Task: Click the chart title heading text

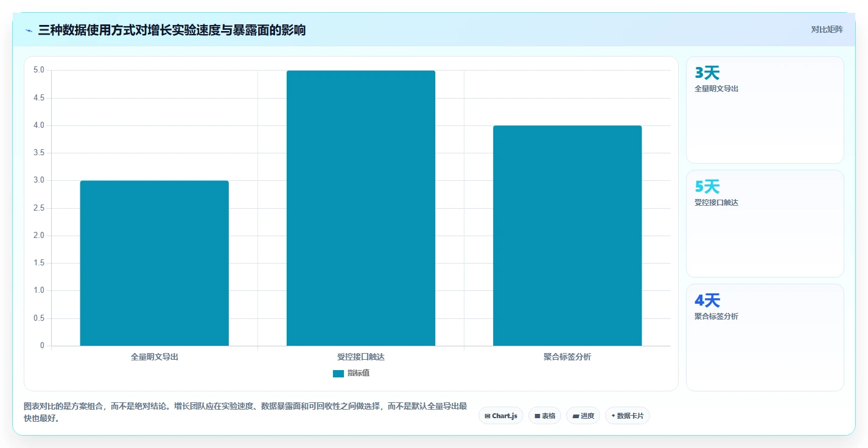Action: point(172,30)
